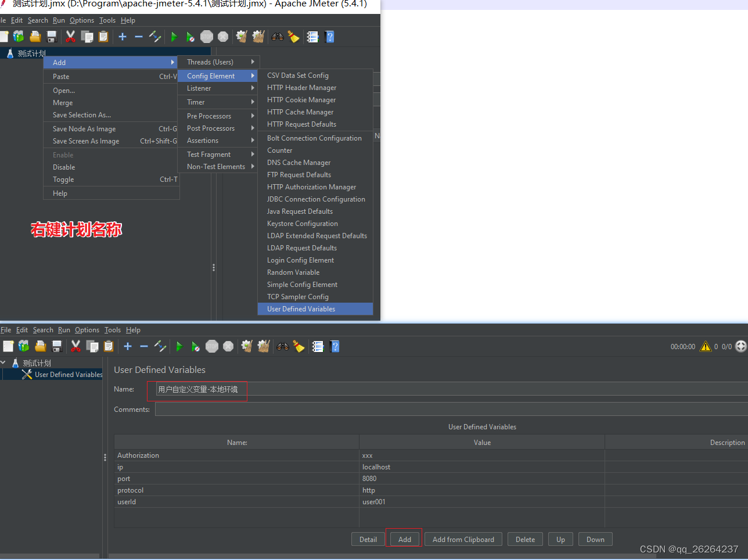Click Clear All icon in User Defined Variables window

click(x=264, y=346)
